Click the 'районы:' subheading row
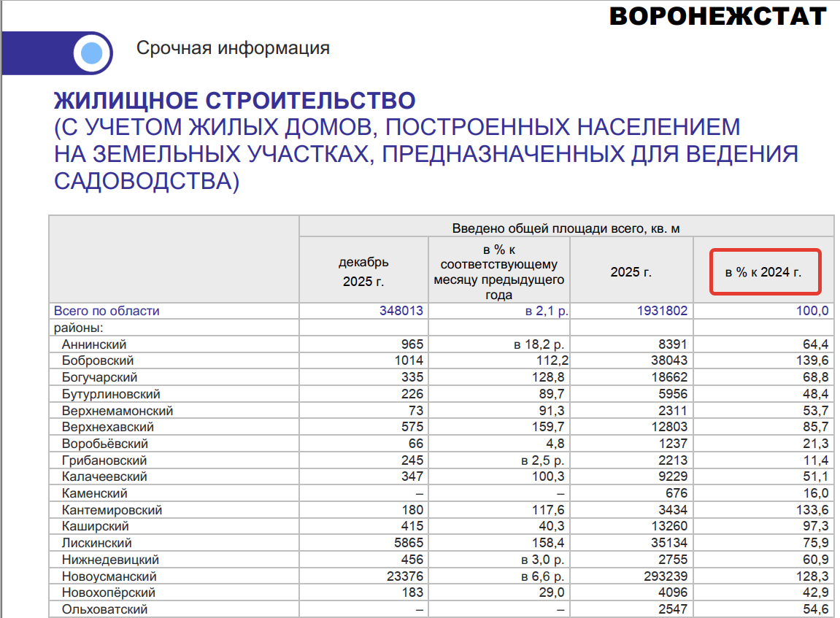This screenshot has width=840, height=618. click(79, 328)
